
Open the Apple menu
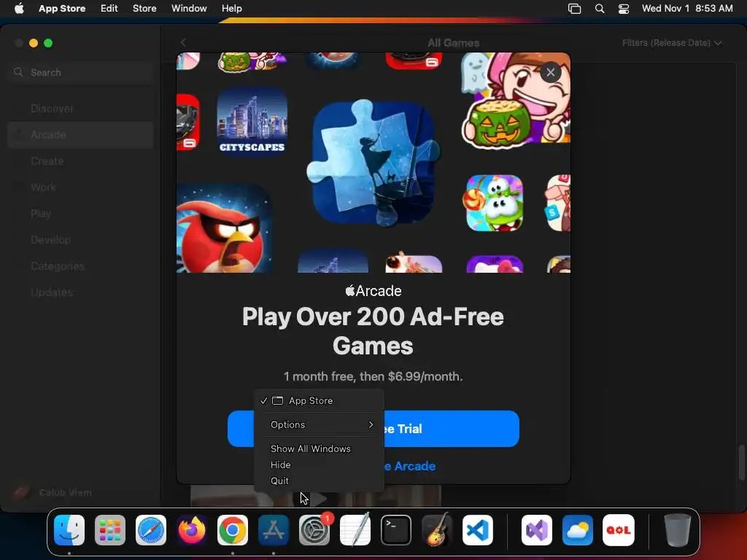click(19, 9)
